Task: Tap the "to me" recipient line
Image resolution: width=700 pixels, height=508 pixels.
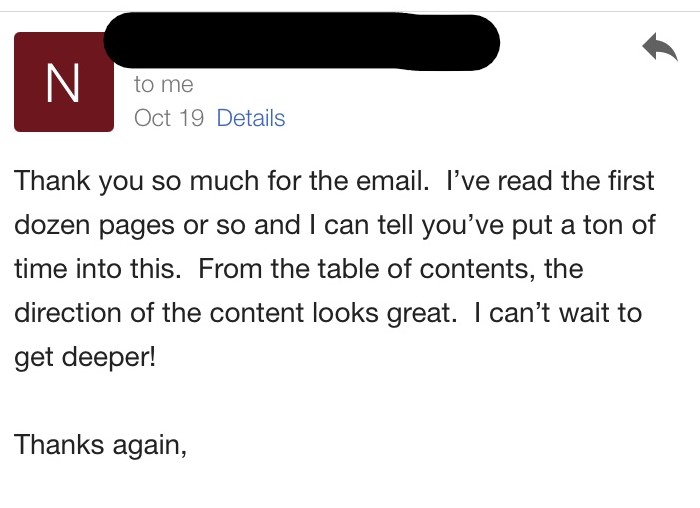Action: point(163,85)
